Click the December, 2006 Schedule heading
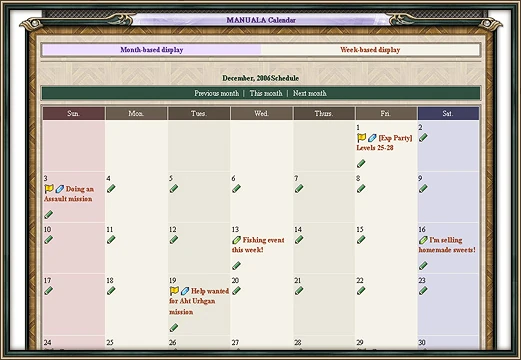The image size is (521, 360). point(261,78)
